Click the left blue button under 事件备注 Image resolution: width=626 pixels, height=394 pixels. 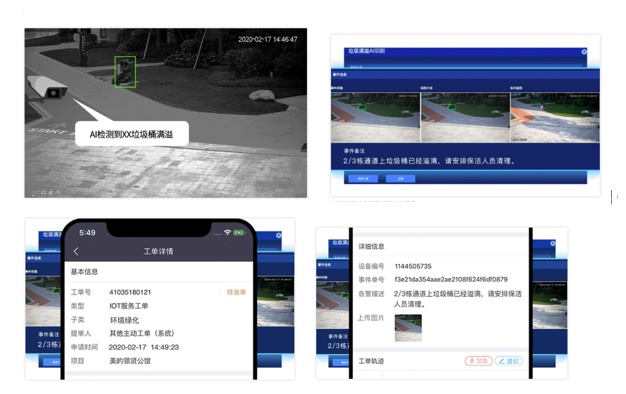[363, 178]
